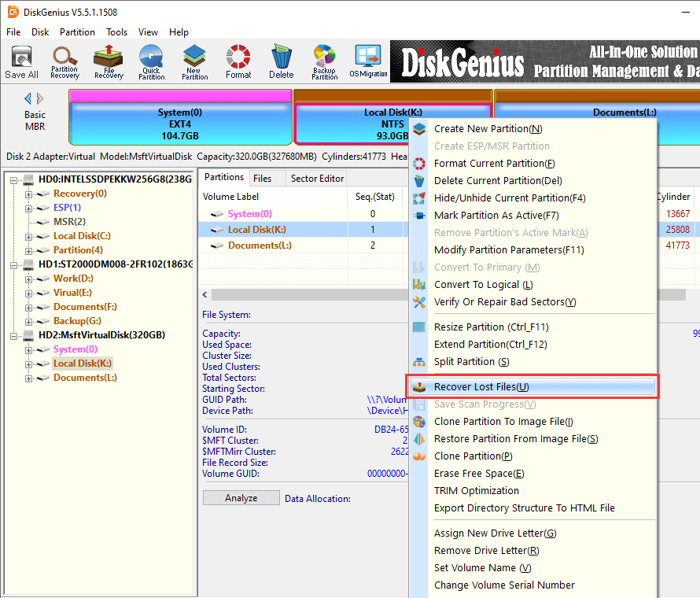Click the Save All toolbar icon
The height and width of the screenshot is (598, 700).
click(21, 61)
